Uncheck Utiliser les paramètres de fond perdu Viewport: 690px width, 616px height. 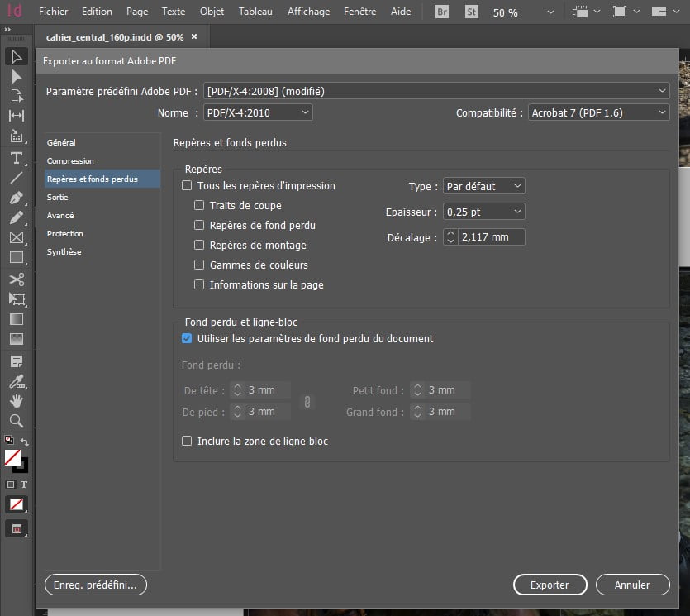187,338
